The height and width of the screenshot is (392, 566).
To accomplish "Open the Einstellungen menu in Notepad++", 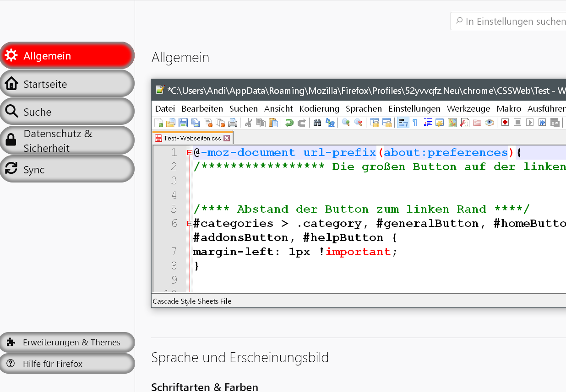I will point(414,108).
